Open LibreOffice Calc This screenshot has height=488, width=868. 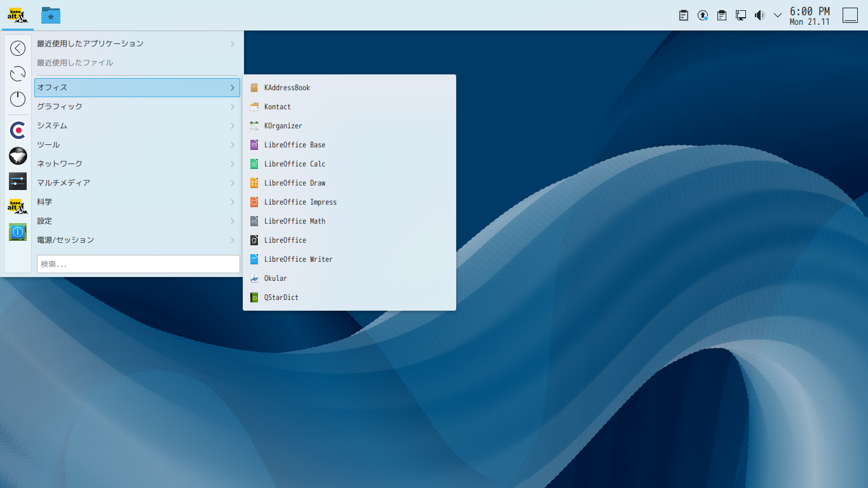click(x=349, y=164)
